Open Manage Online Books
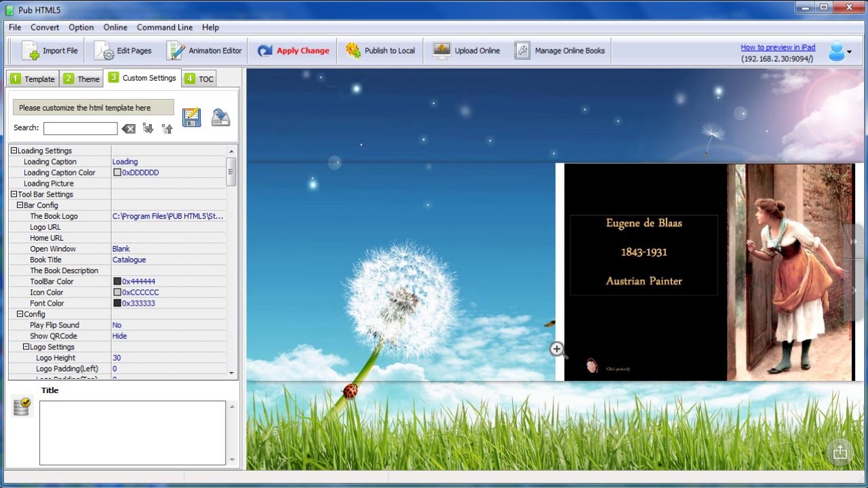The width and height of the screenshot is (868, 488). pos(559,51)
